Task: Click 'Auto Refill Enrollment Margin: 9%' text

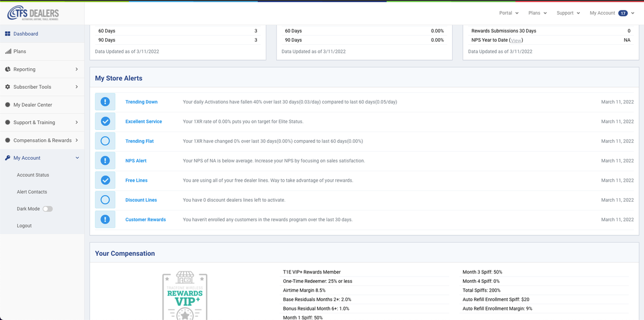Action: pos(498,308)
